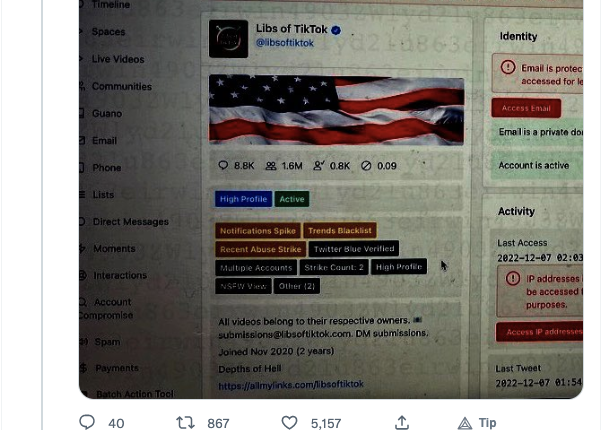Screen dimensions: 602x430
Task: Click the reply speech bubble icon
Action: [87, 422]
